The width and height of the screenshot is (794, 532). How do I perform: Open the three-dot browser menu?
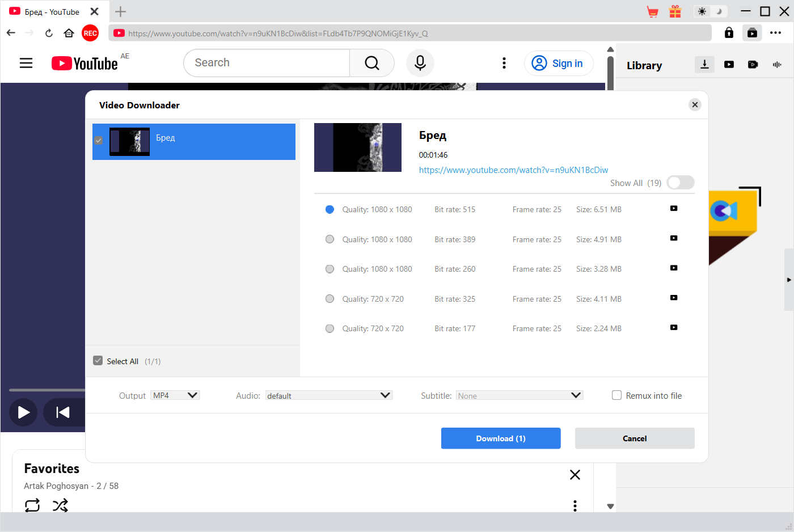coord(775,33)
